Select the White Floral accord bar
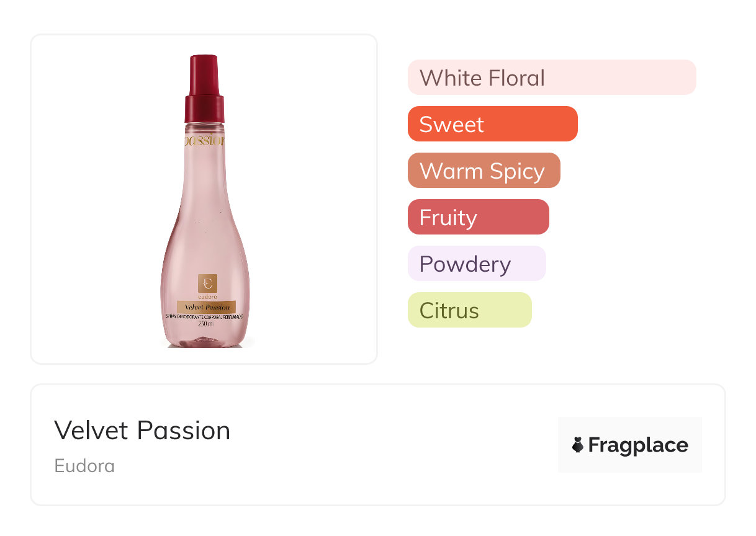Viewport: 756px width, 536px height. (552, 78)
